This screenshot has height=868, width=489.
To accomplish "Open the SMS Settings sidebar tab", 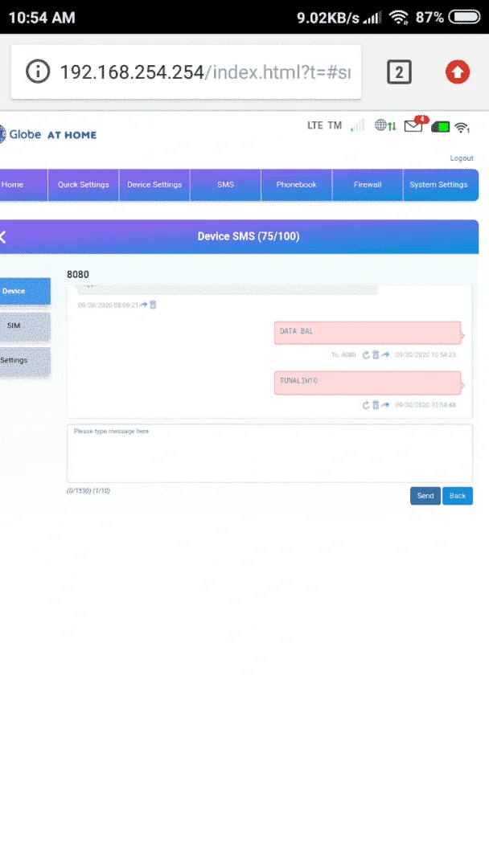I will click(25, 360).
